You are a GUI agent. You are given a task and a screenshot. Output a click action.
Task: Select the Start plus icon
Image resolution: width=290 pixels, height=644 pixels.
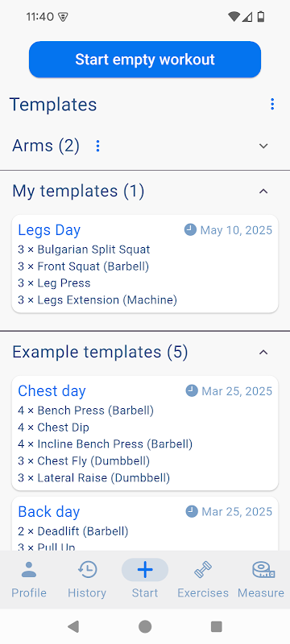(x=145, y=570)
